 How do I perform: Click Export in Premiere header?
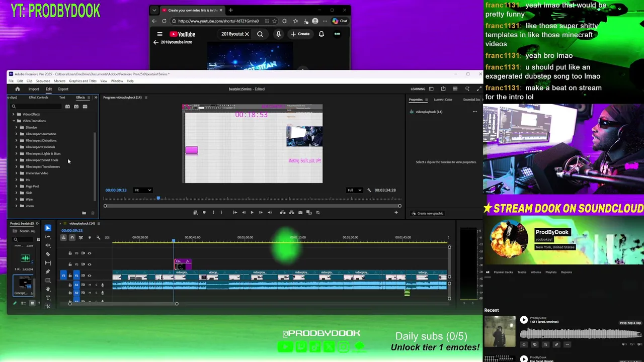(x=63, y=89)
